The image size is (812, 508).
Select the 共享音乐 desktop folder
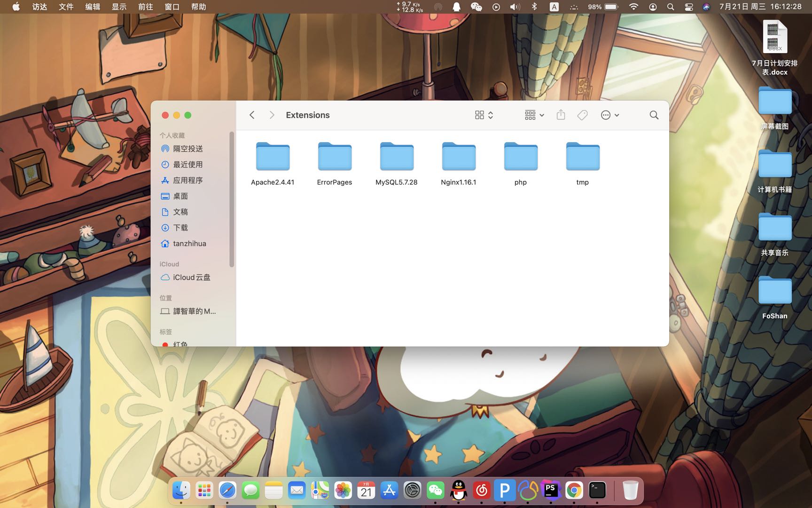point(775,234)
